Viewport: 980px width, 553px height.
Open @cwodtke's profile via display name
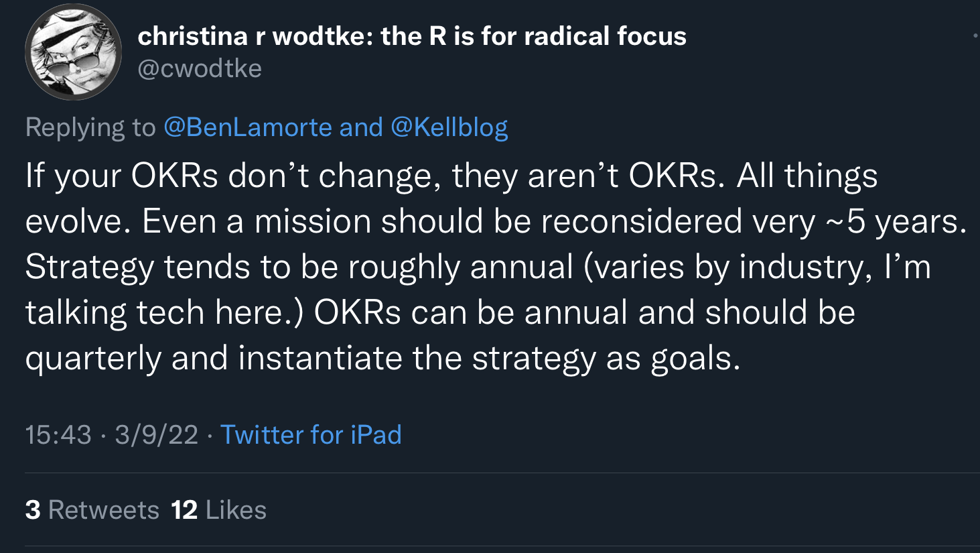click(412, 36)
